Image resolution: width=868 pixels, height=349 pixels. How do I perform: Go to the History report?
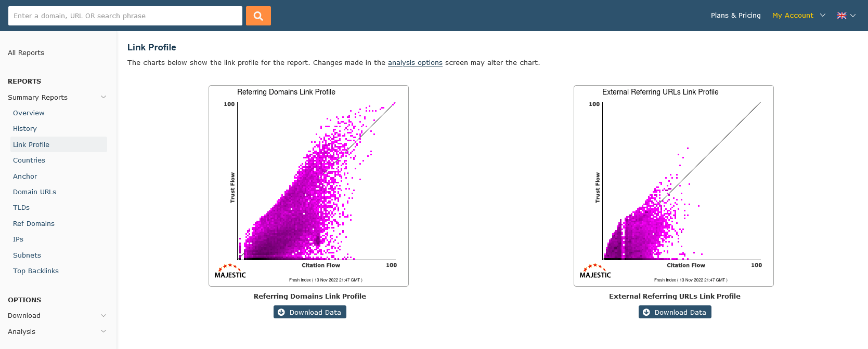click(x=25, y=128)
